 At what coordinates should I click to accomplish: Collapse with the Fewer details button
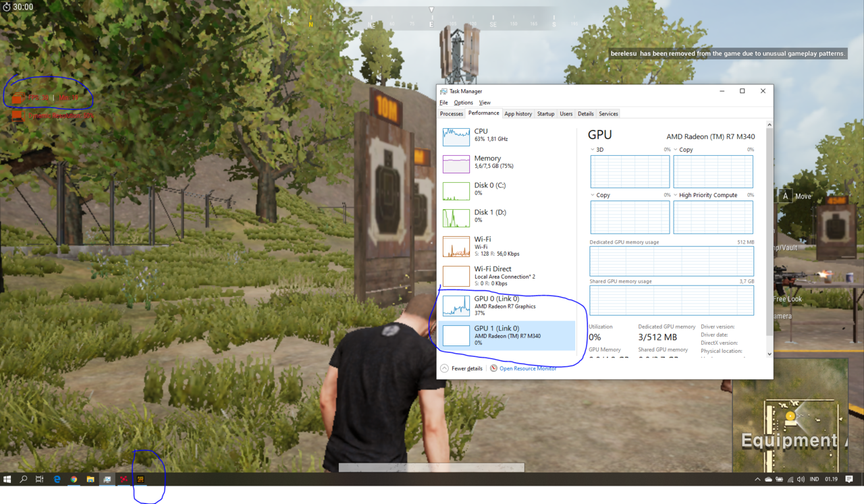[x=462, y=368]
